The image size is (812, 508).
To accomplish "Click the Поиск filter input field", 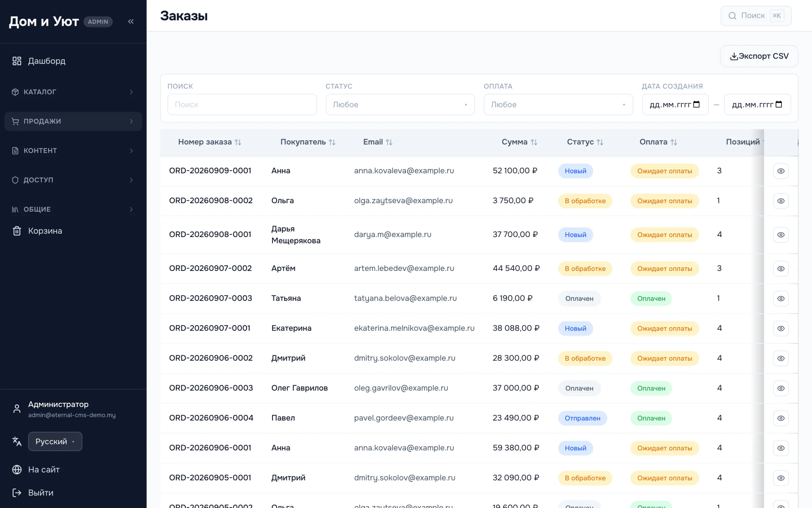I will (242, 105).
